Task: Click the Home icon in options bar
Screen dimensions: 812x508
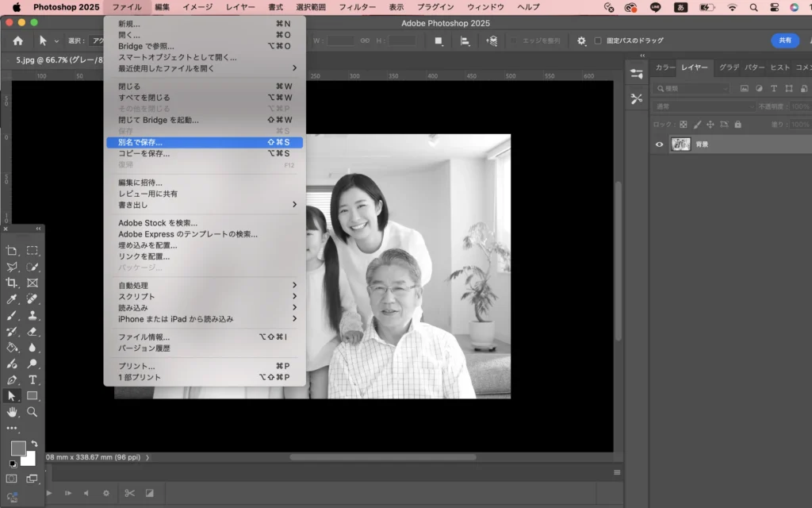Action: [x=17, y=40]
